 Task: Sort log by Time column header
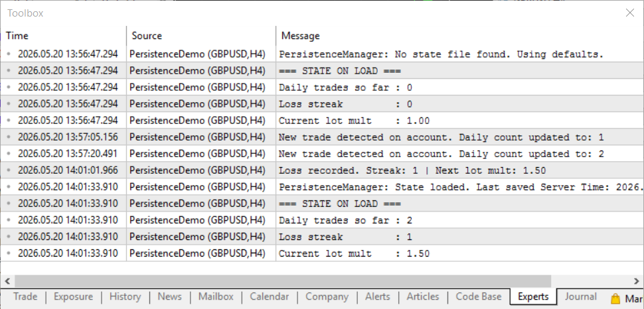coord(64,36)
